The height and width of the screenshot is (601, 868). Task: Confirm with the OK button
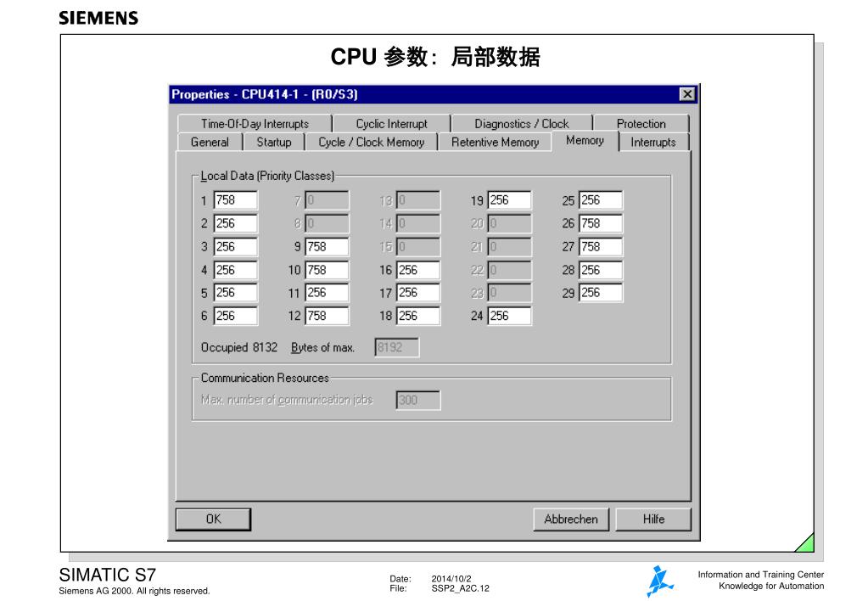[213, 519]
